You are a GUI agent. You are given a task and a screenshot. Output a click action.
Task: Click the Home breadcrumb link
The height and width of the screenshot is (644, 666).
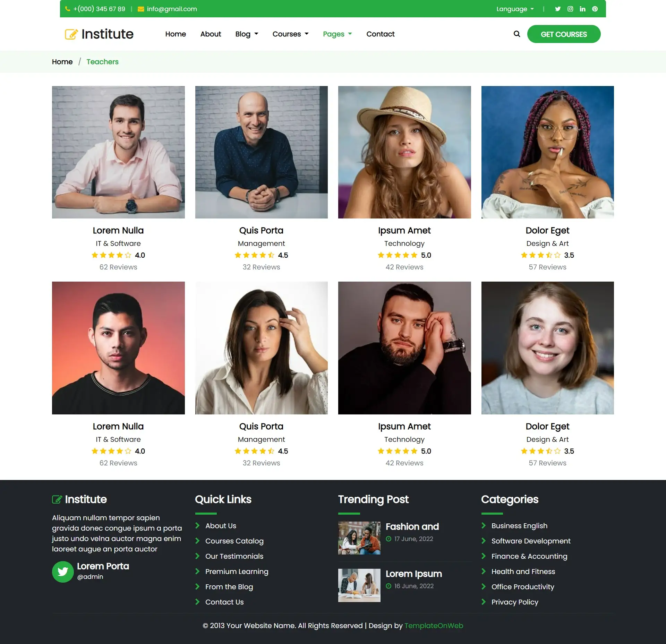(x=62, y=62)
